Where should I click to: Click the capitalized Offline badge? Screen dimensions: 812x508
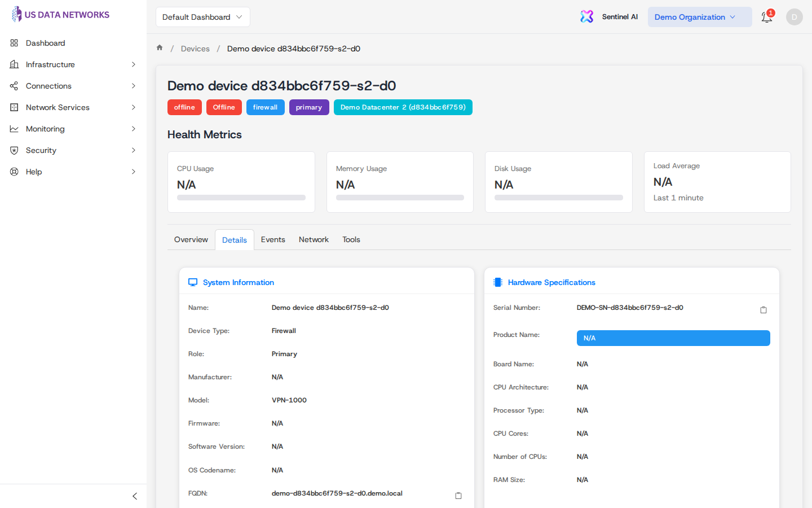[224, 107]
